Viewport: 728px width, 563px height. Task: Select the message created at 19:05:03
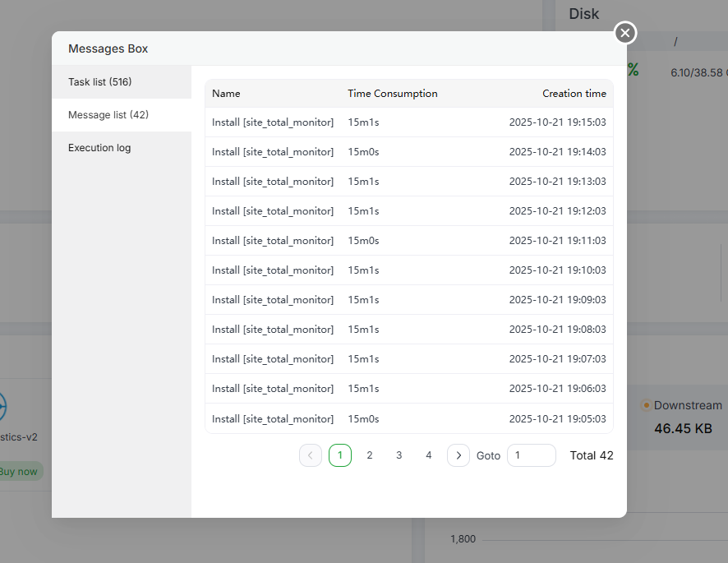(408, 419)
